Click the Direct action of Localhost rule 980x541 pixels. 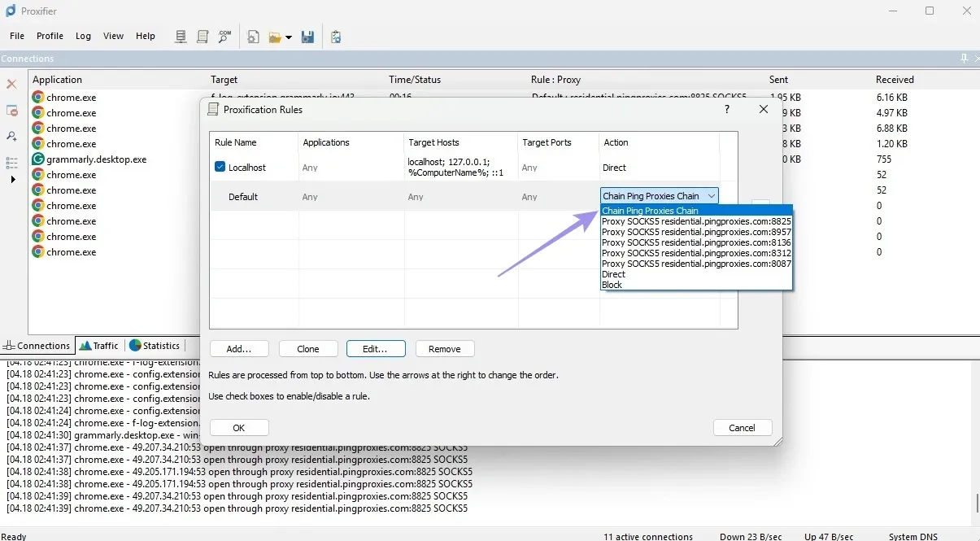coord(615,168)
